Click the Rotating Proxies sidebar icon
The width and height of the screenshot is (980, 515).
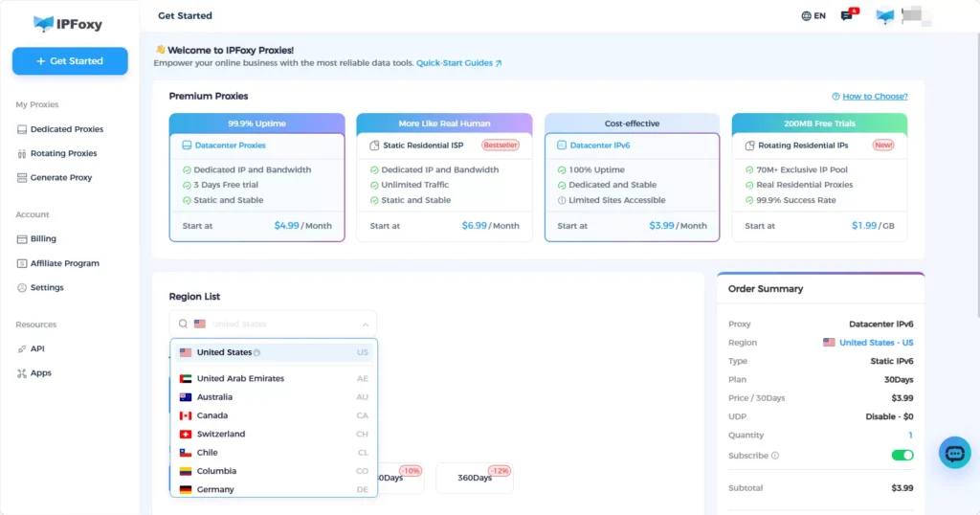pos(22,154)
